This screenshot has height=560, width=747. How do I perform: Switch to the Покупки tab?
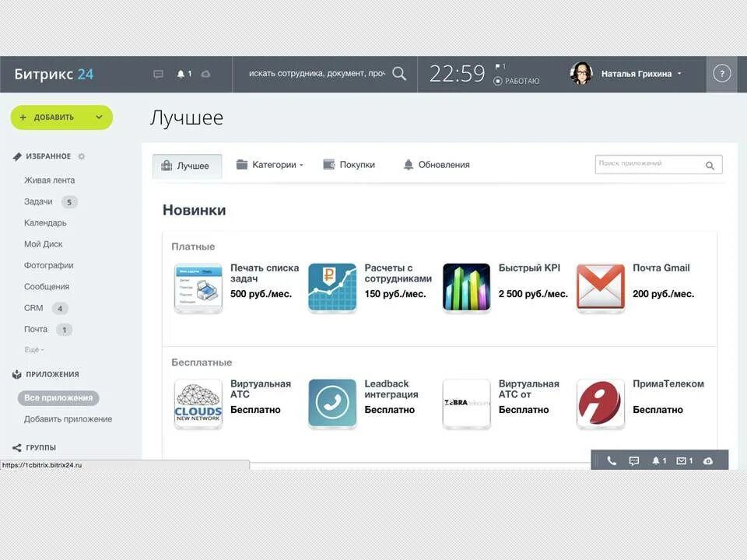(x=349, y=165)
